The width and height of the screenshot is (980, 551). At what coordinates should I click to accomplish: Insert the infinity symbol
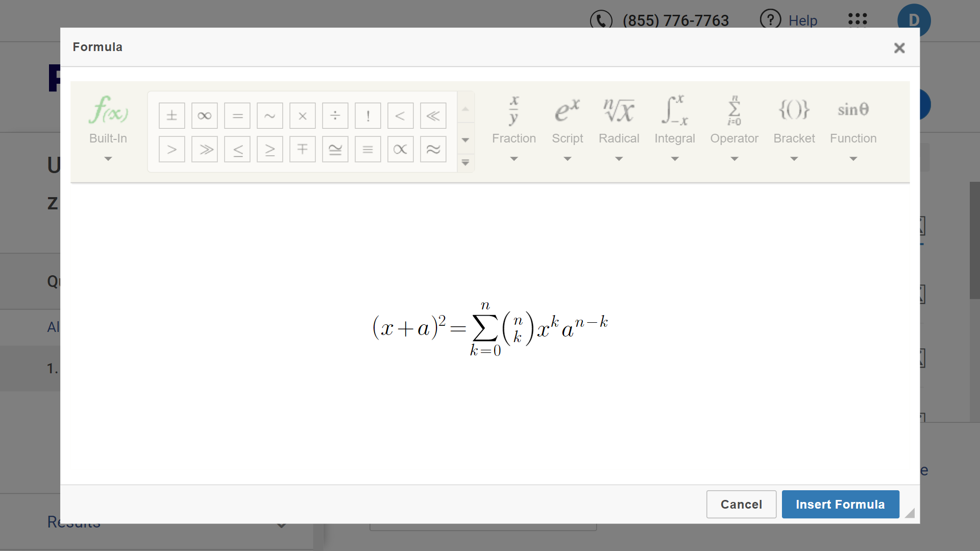coord(204,116)
